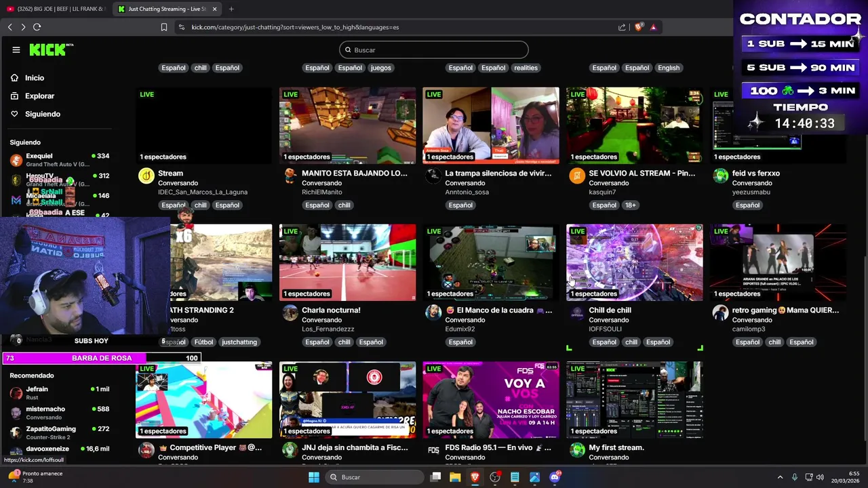868x488 pixels.
Task: Open Micaelaia's followed channel
Action: [60, 199]
